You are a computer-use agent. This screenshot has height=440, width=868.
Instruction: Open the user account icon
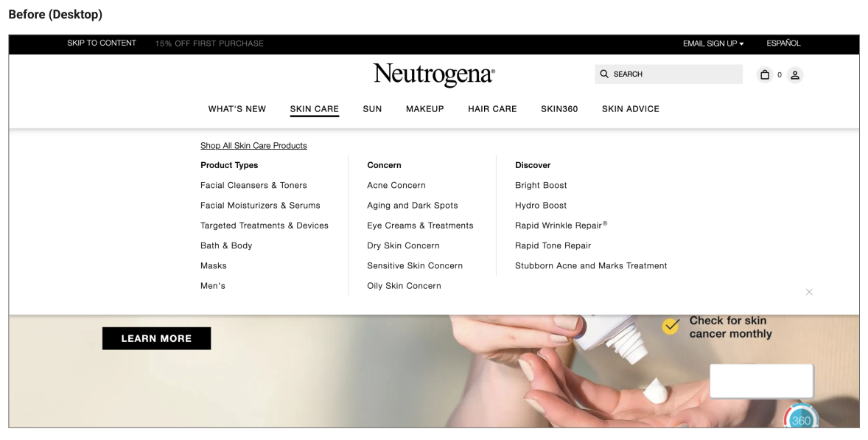click(795, 74)
